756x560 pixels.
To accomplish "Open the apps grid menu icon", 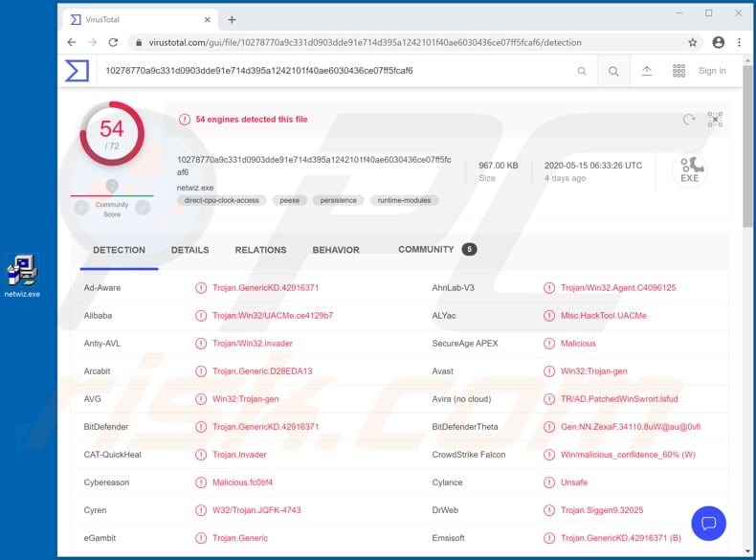I will point(678,71).
